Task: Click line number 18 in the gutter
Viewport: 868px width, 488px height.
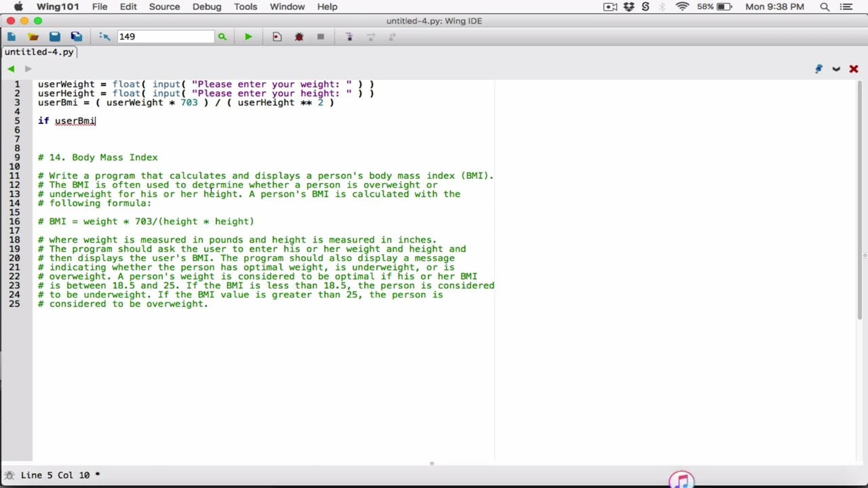Action: pos(14,240)
